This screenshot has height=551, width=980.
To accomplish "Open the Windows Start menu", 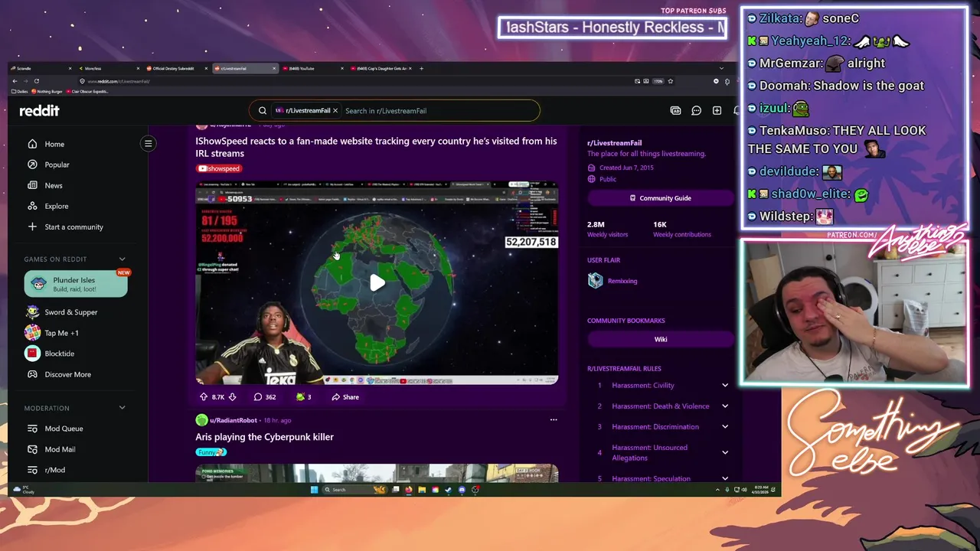I will (314, 490).
